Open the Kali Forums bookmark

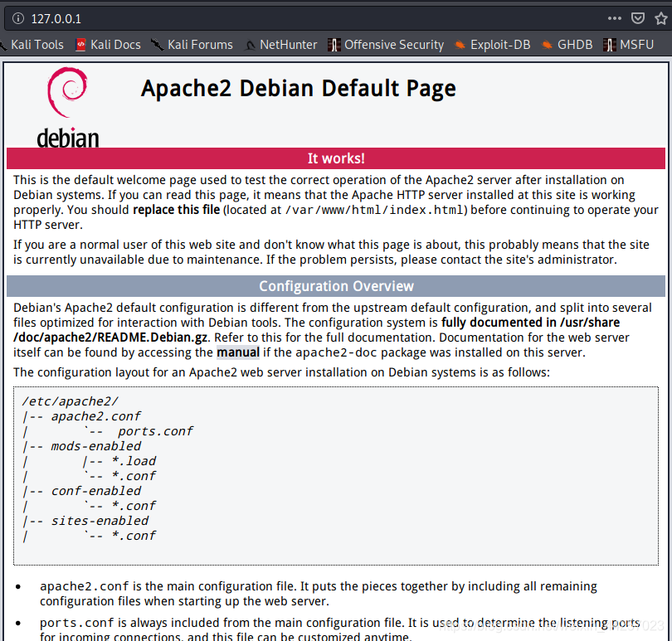click(192, 45)
